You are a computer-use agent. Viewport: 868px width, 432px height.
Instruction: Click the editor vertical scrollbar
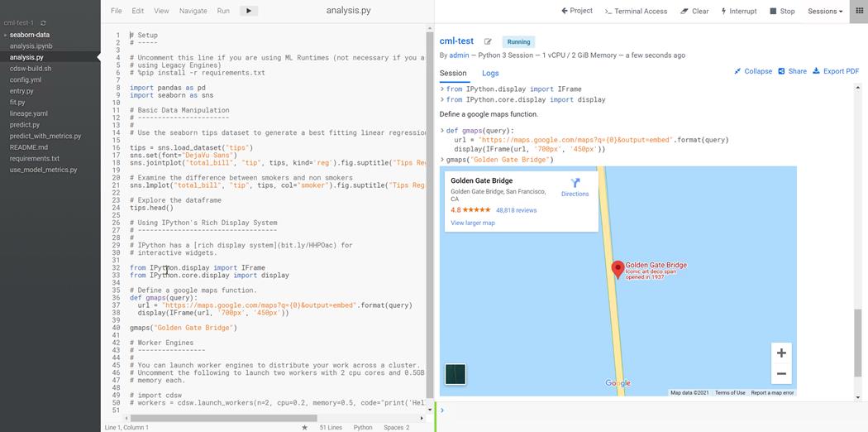pos(429,216)
